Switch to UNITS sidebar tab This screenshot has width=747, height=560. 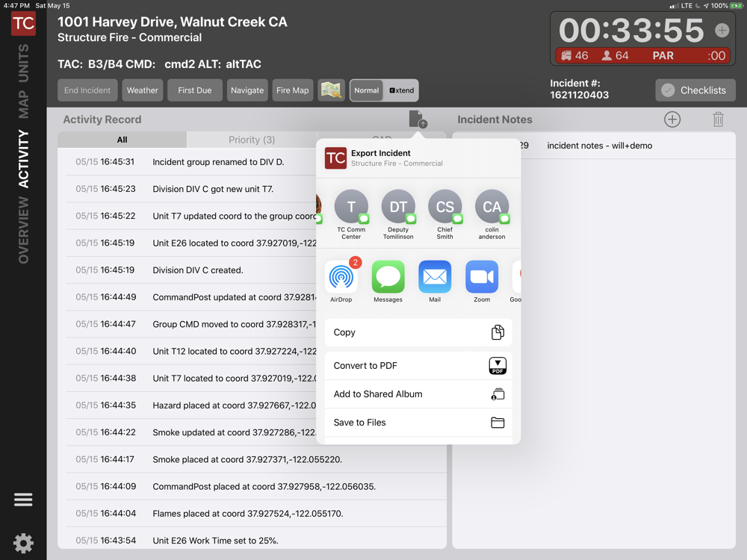click(x=23, y=63)
